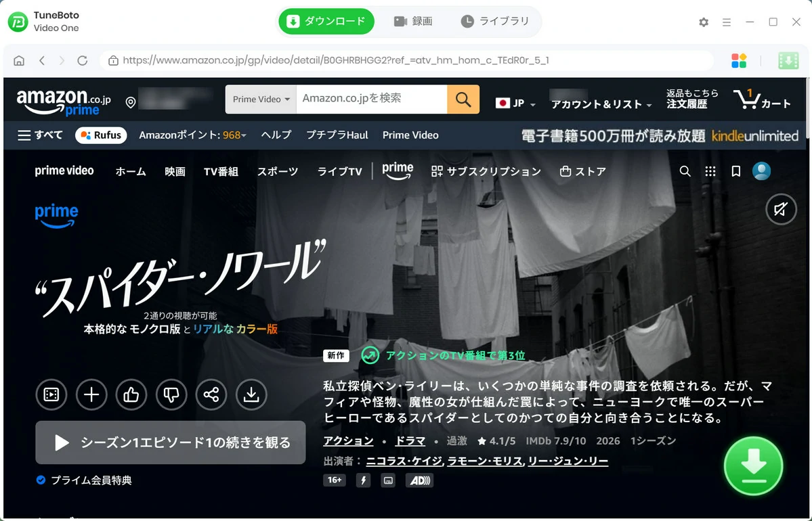Click the prime video logo
The image size is (812, 521).
point(64,171)
